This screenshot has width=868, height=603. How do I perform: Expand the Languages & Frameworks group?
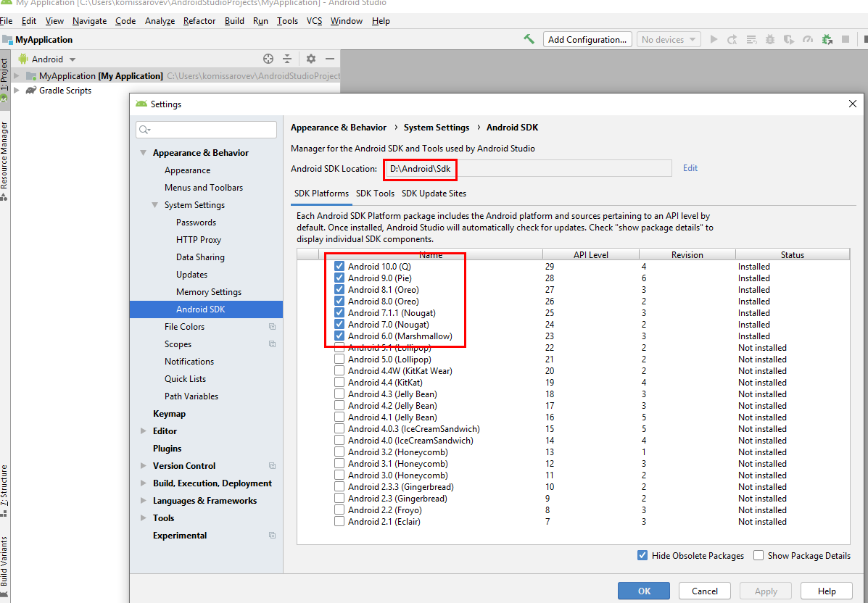144,501
